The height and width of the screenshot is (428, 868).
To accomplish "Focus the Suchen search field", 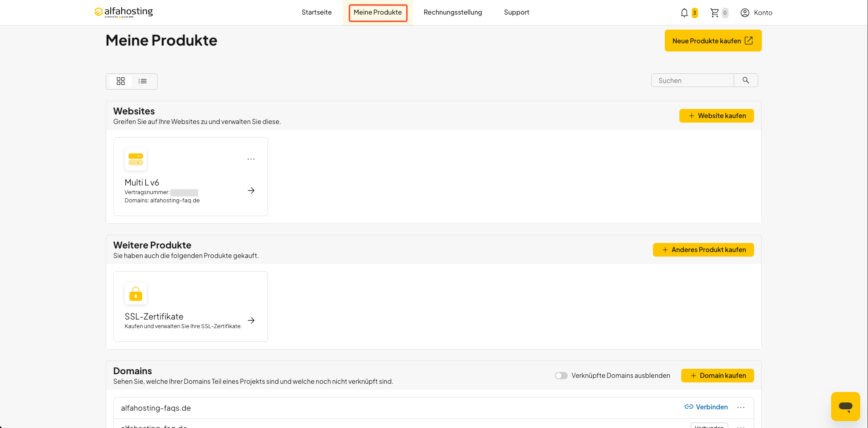I will [693, 80].
